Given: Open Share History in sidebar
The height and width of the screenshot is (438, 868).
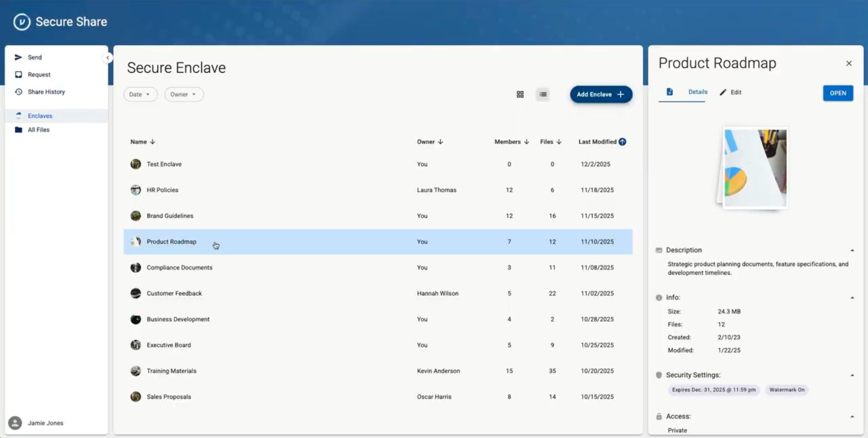Looking at the screenshot, I should tap(46, 92).
